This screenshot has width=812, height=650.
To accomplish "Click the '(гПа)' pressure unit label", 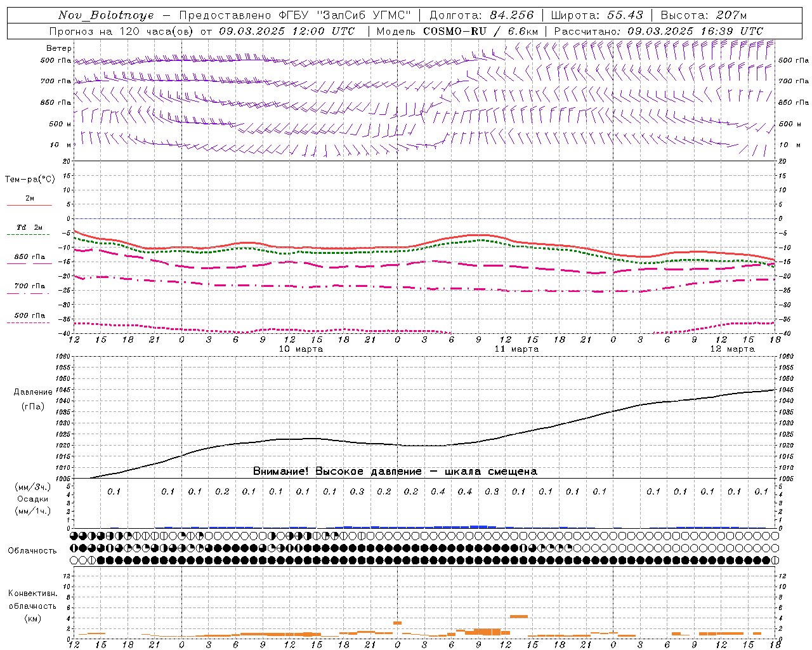I will pyautogui.click(x=33, y=407).
